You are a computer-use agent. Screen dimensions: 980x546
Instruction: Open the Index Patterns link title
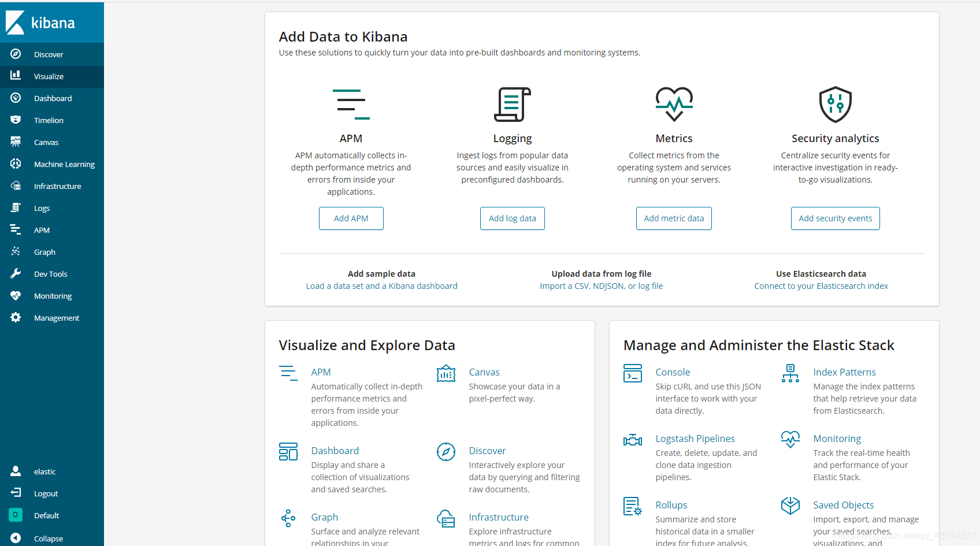(844, 372)
